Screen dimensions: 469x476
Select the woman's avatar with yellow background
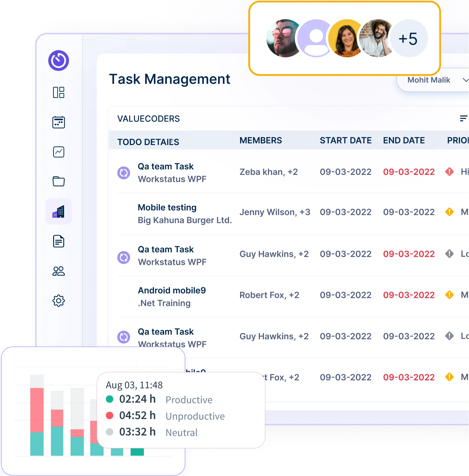[x=346, y=38]
